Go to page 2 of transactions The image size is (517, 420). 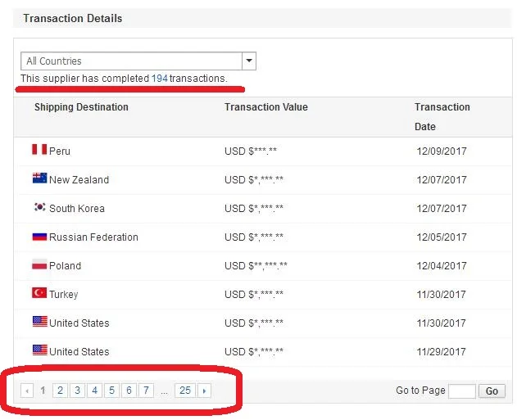[60, 391]
